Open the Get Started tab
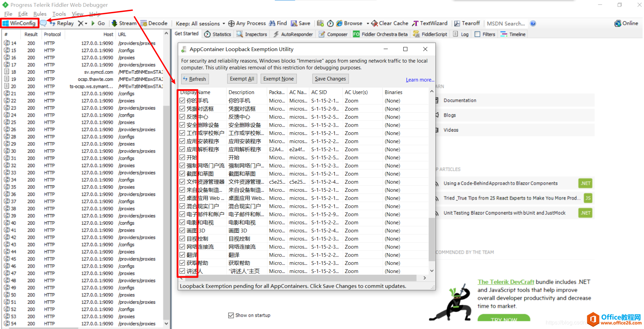Image resolution: width=644 pixels, height=329 pixels. (x=187, y=34)
